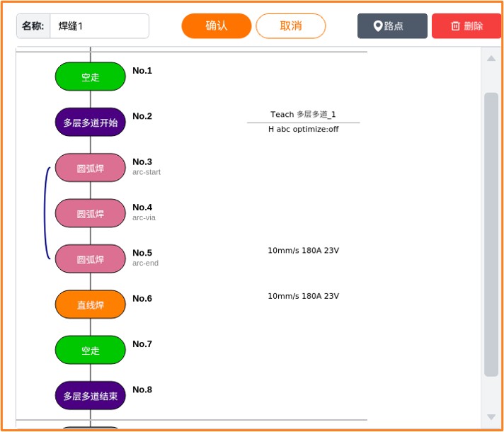Screen dimensions: 504x432
Task: Select the arc-via 圆弧焊 node No.4
Action: [x=91, y=213]
